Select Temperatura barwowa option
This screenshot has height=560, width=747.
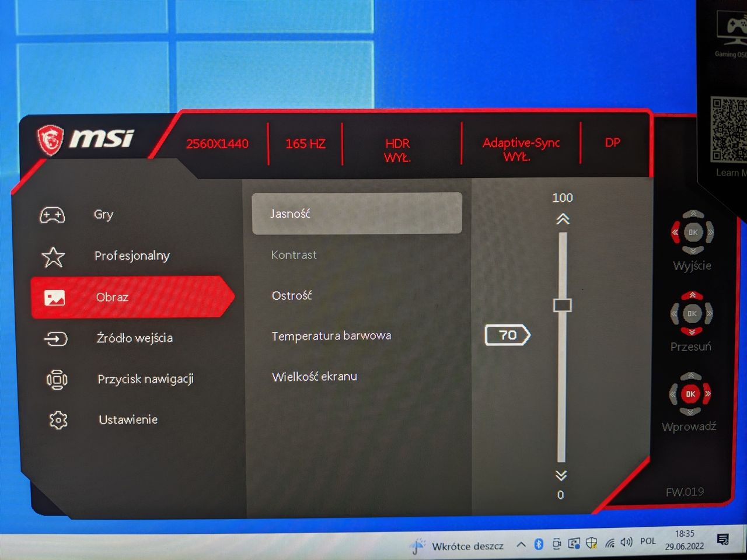(331, 336)
